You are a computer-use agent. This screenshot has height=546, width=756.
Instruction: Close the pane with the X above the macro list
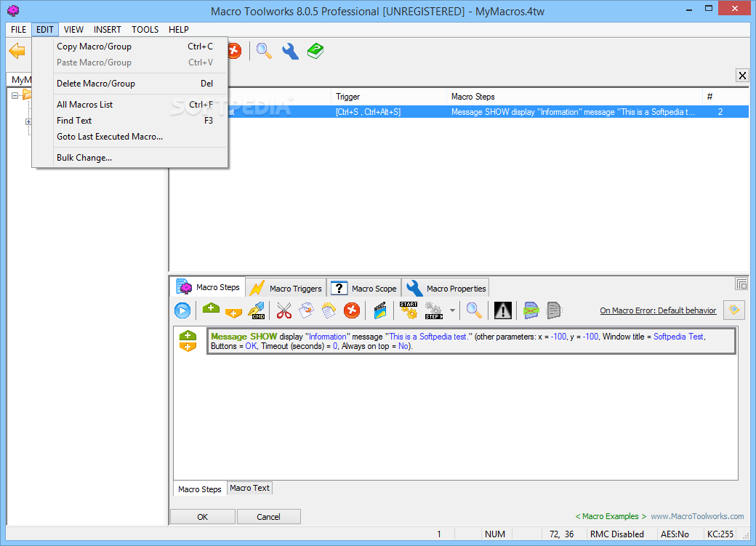(x=742, y=75)
